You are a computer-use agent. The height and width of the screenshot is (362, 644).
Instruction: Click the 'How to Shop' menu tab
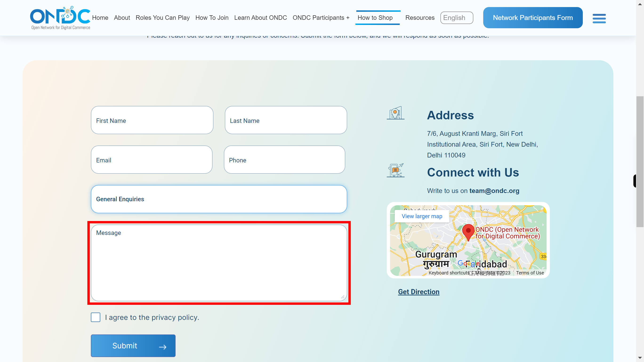tap(375, 18)
